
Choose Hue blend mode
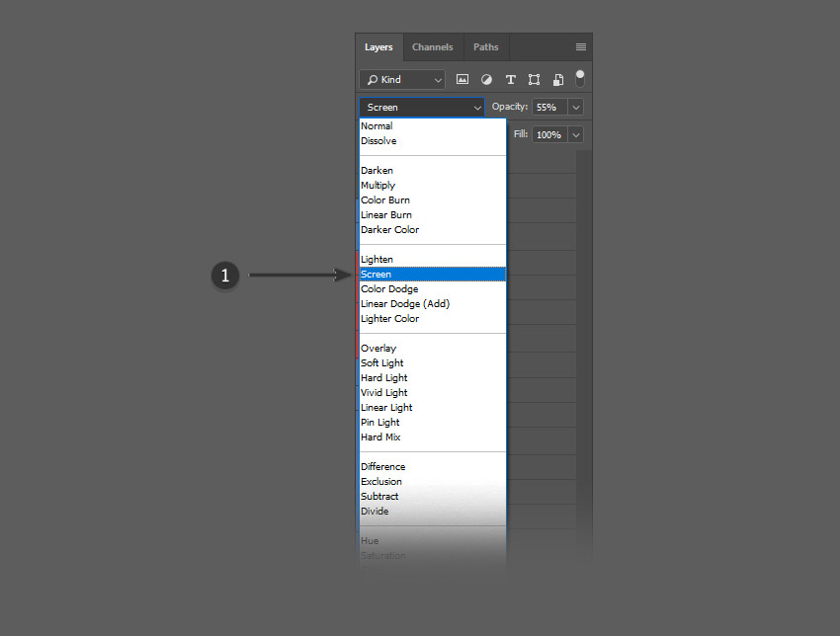(433, 541)
